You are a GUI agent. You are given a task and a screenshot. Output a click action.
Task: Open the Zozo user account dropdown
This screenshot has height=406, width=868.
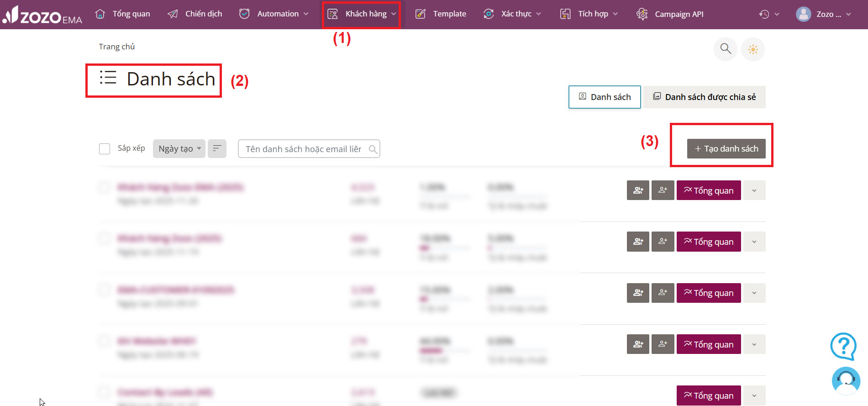pos(823,14)
